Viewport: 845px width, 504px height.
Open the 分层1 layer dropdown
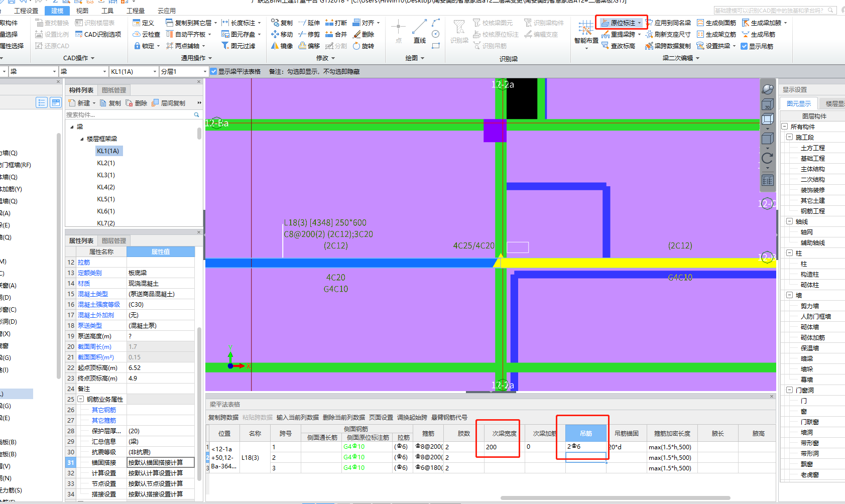pyautogui.click(x=205, y=72)
